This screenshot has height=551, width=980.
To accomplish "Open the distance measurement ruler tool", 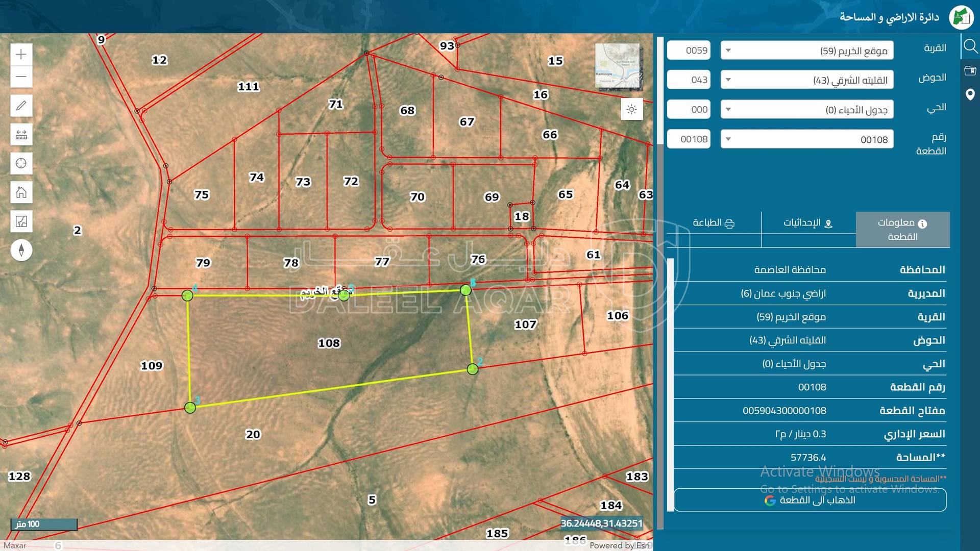I will [x=21, y=135].
